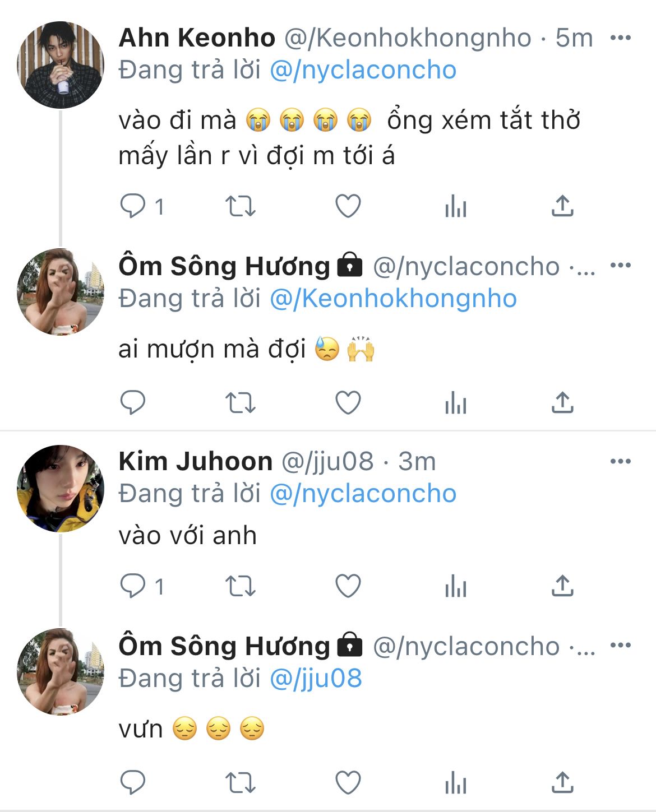Like Ahn Keonho's reply tweet
The height and width of the screenshot is (812, 656).
[348, 207]
